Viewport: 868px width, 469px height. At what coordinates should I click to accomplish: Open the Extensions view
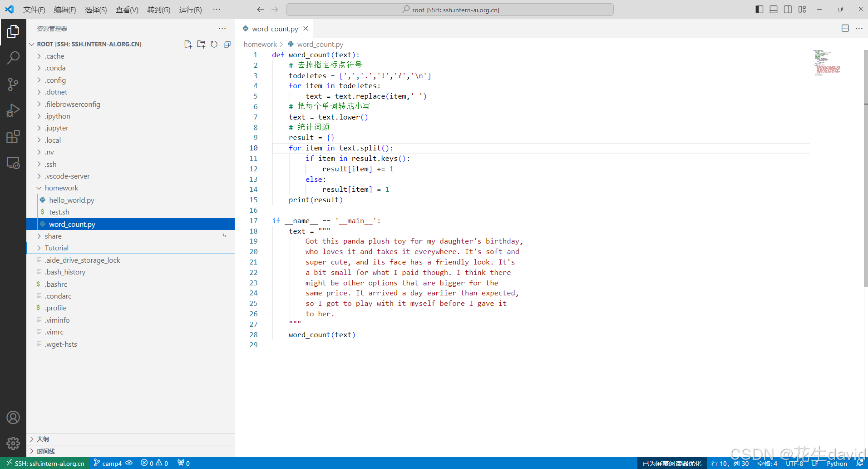coord(13,136)
